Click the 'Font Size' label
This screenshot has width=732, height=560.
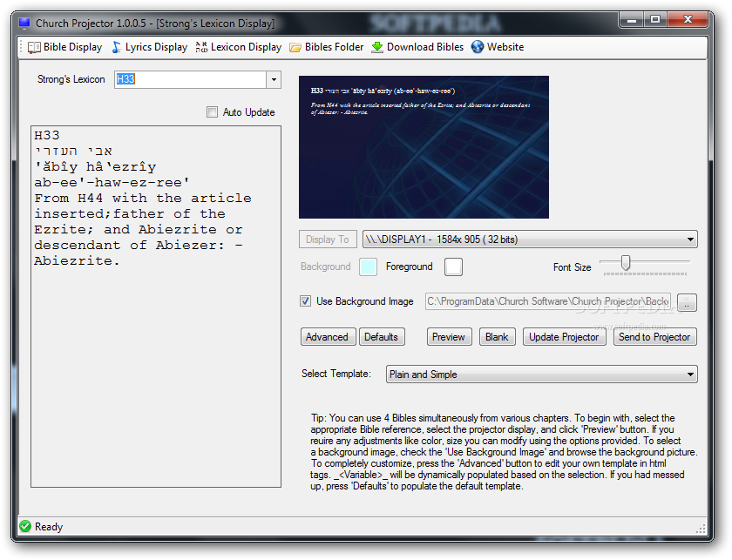click(573, 267)
